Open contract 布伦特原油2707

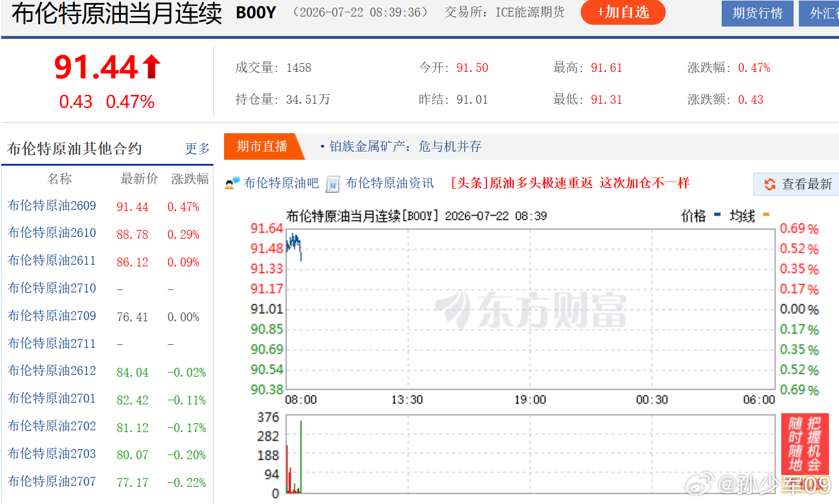[x=52, y=482]
